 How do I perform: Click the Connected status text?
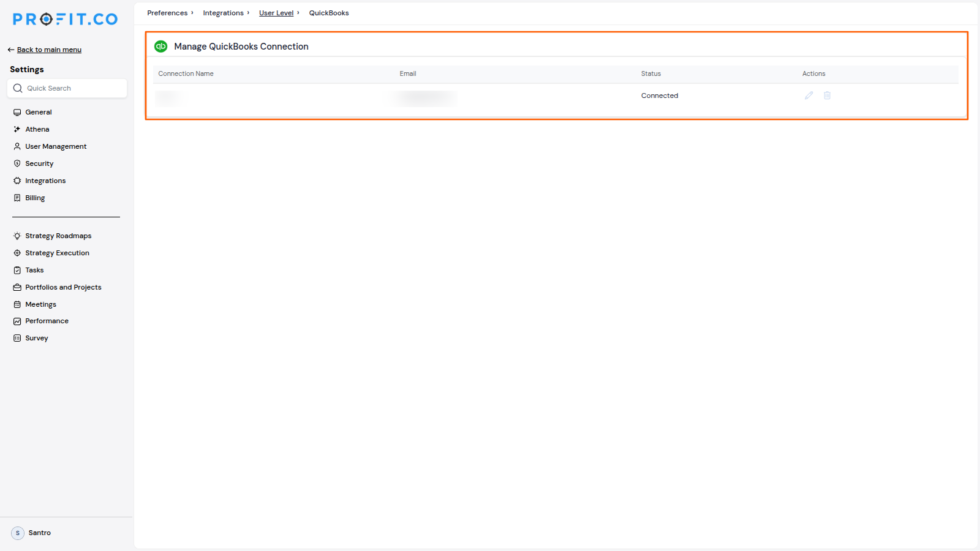pyautogui.click(x=660, y=96)
